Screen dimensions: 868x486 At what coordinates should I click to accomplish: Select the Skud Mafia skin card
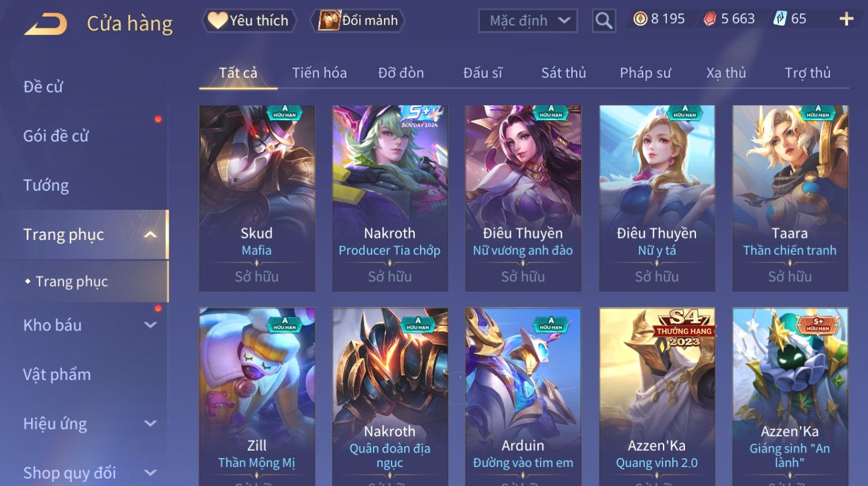point(257,198)
